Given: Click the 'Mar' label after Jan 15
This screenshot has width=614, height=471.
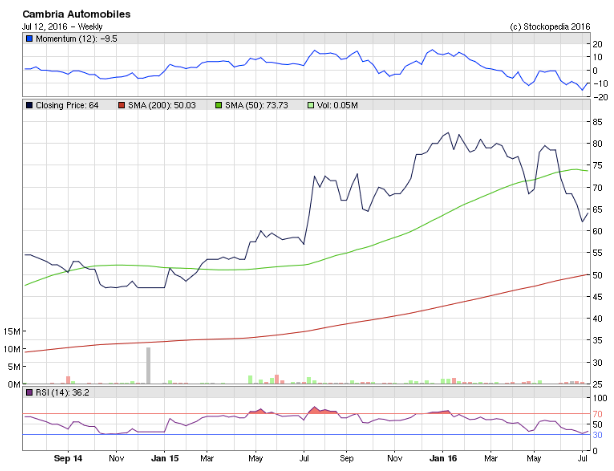Looking at the screenshot, I should [x=207, y=458].
